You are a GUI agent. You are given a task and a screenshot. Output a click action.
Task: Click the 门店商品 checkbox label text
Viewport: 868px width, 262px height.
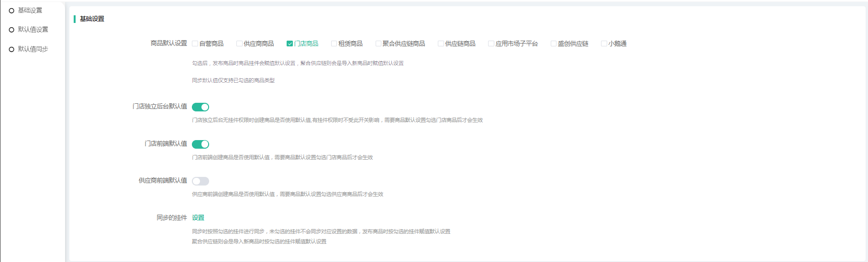point(306,44)
